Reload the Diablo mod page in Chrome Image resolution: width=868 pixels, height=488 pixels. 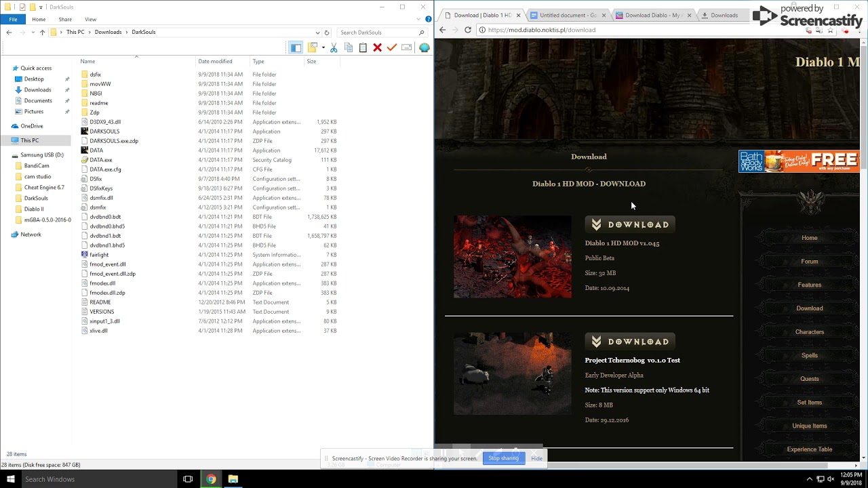tap(467, 30)
